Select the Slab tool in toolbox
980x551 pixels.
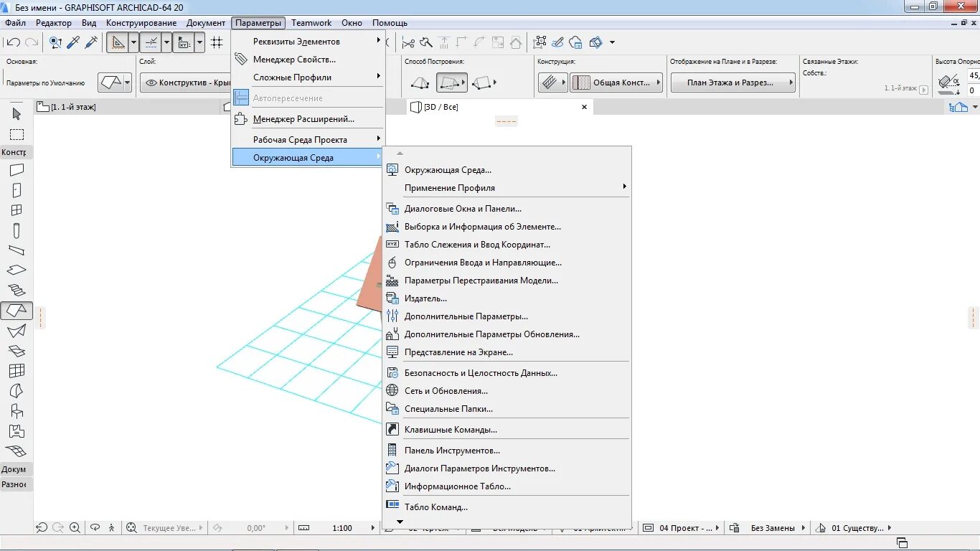(x=17, y=270)
